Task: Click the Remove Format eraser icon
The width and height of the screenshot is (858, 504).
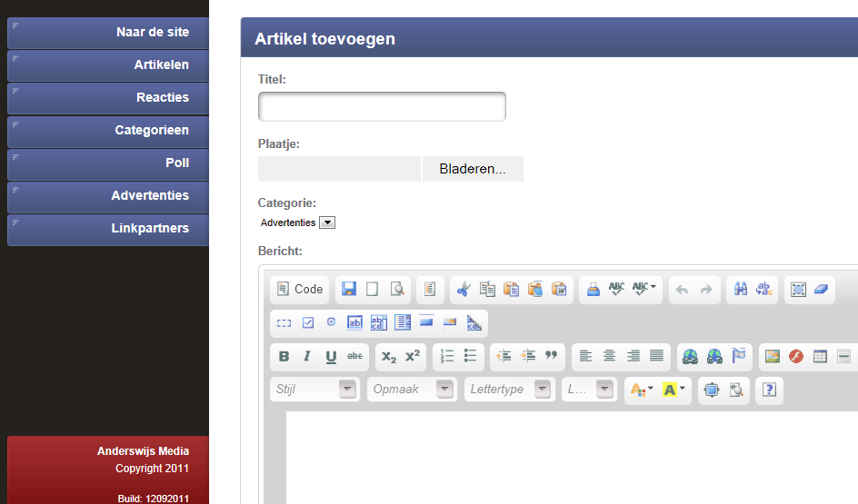Action: click(x=822, y=289)
